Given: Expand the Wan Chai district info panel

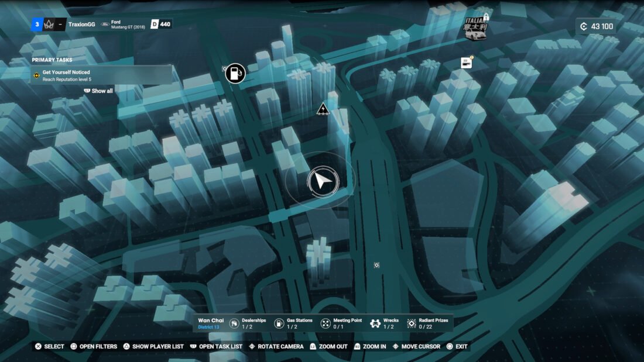Looking at the screenshot, I should [x=210, y=323].
